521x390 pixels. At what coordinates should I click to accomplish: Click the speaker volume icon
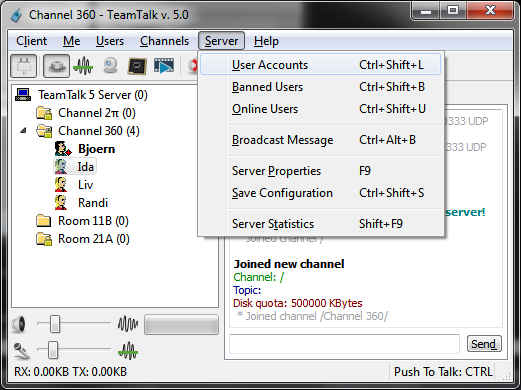tap(19, 324)
